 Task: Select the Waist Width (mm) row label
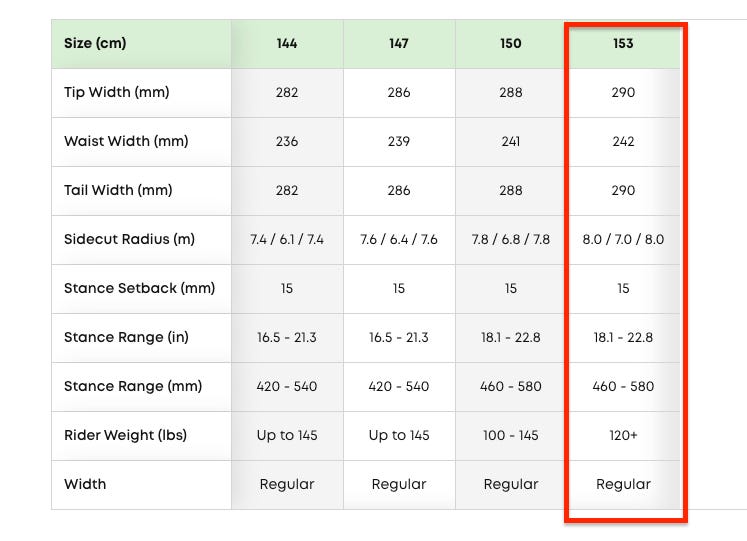(x=126, y=142)
